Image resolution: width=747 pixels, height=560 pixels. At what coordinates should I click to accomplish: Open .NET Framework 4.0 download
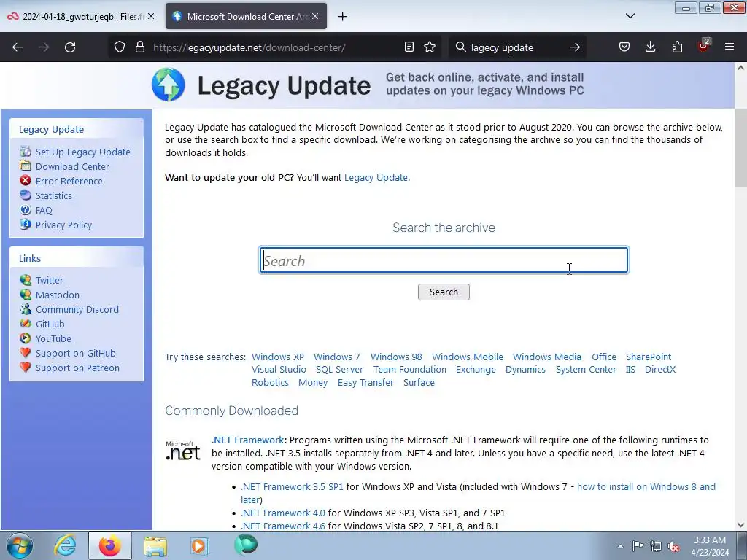283,513
